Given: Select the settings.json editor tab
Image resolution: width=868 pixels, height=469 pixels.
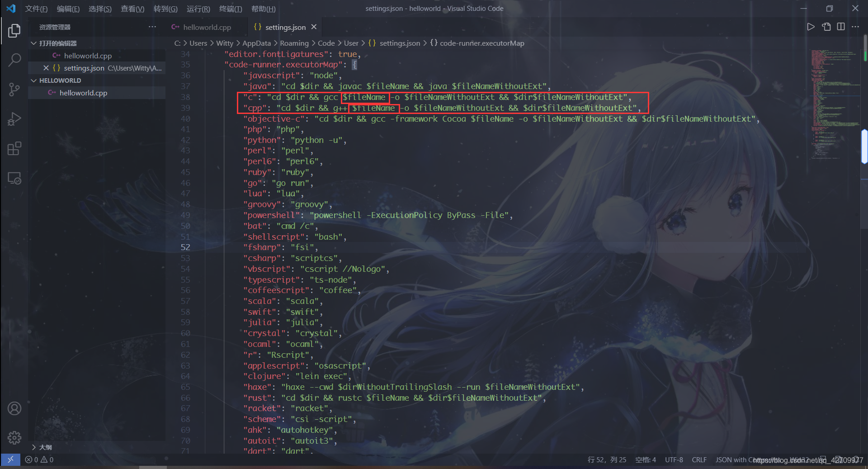Looking at the screenshot, I should [x=285, y=27].
